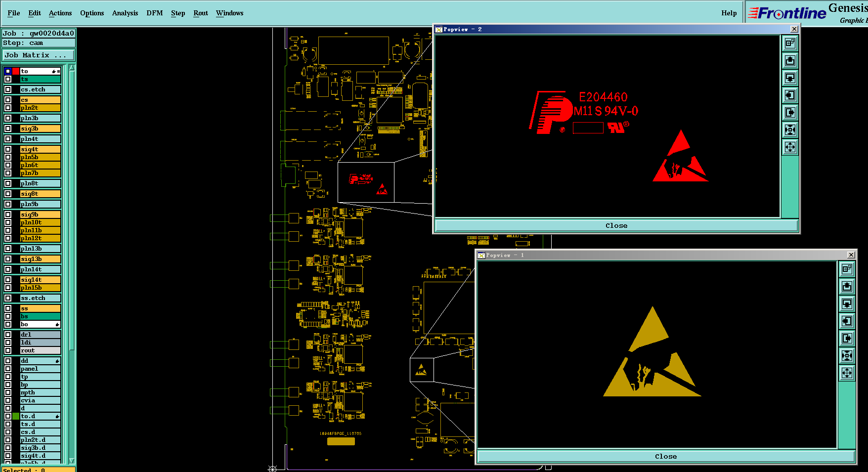Click the small grid icon on the 'to' layer
The image size is (868, 472).
click(58, 72)
